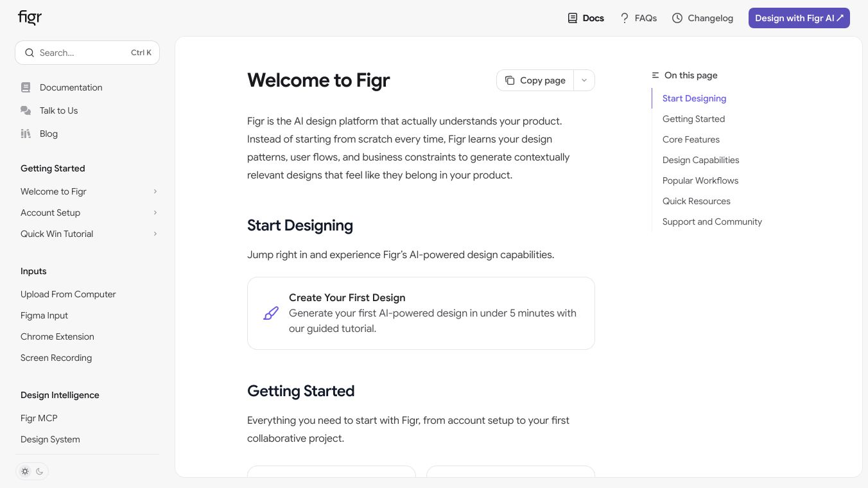Expand the Account Setup entry
The width and height of the screenshot is (868, 488).
tap(155, 213)
